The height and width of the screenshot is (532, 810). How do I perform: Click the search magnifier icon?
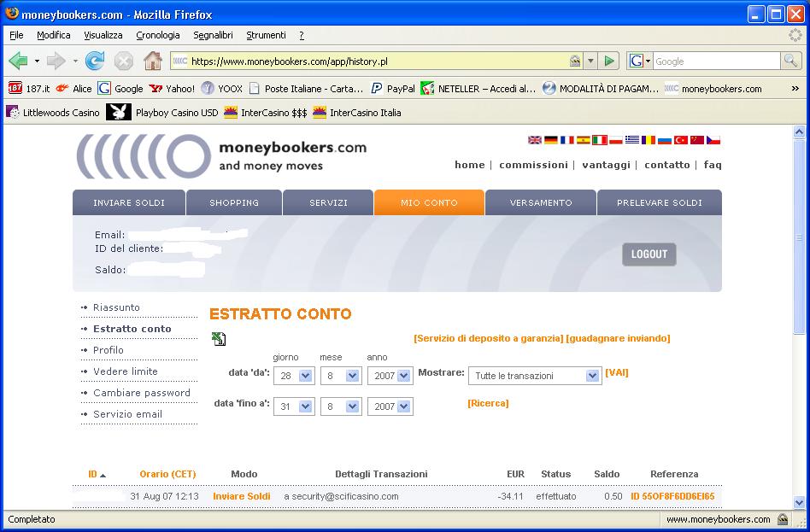[789, 61]
